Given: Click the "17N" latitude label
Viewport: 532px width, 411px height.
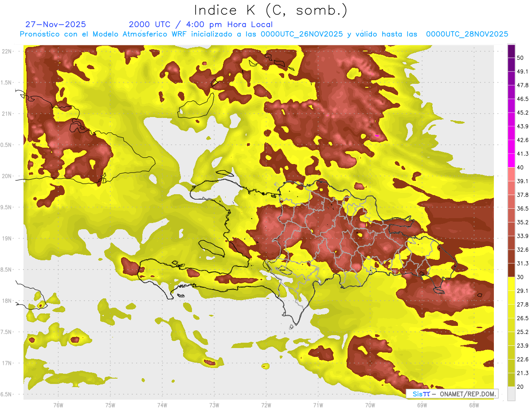Looking at the screenshot, I should pos(8,363).
